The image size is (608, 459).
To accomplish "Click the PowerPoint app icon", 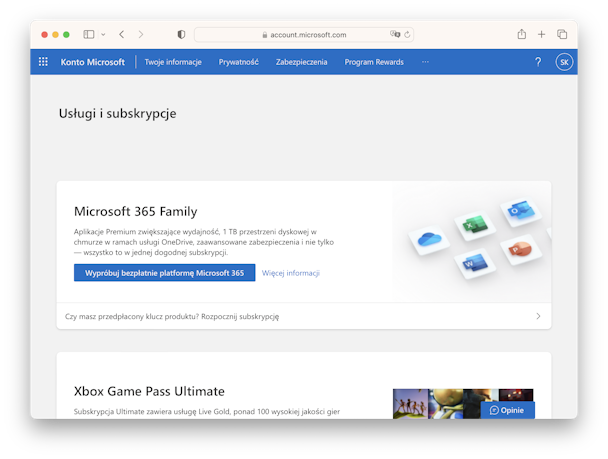I will click(520, 249).
